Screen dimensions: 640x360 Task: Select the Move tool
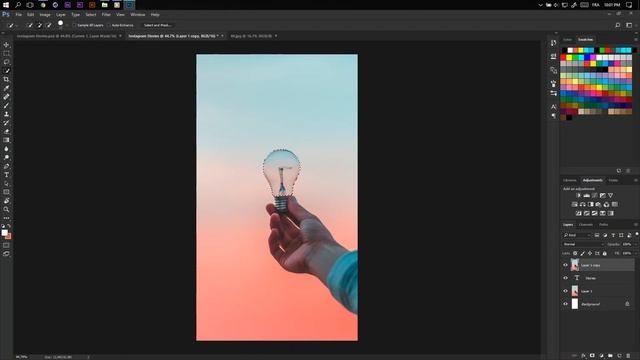point(6,45)
